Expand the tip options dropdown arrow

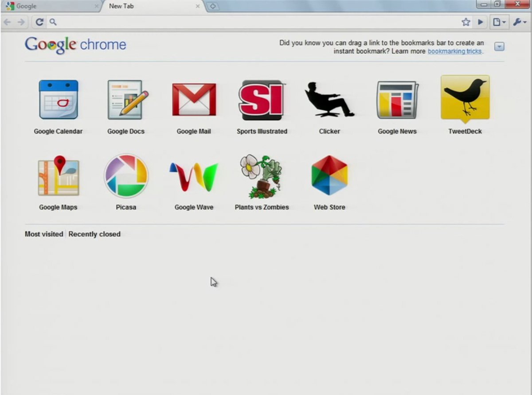[x=499, y=47]
